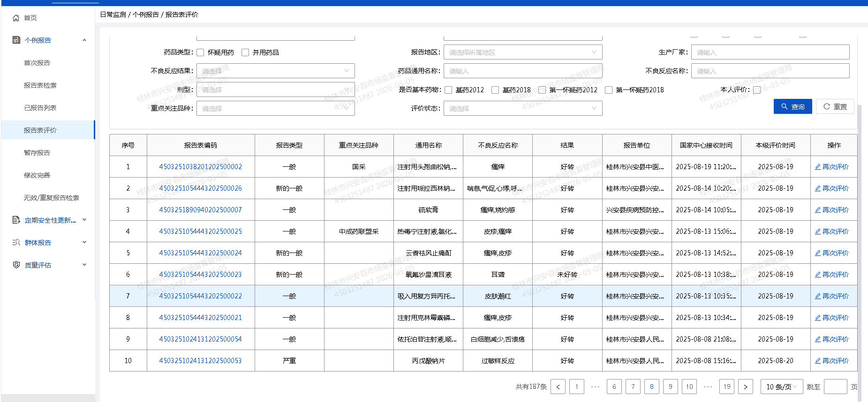The height and width of the screenshot is (402, 868).
Task: Click 再次评价 for row 10
Action: coord(832,361)
